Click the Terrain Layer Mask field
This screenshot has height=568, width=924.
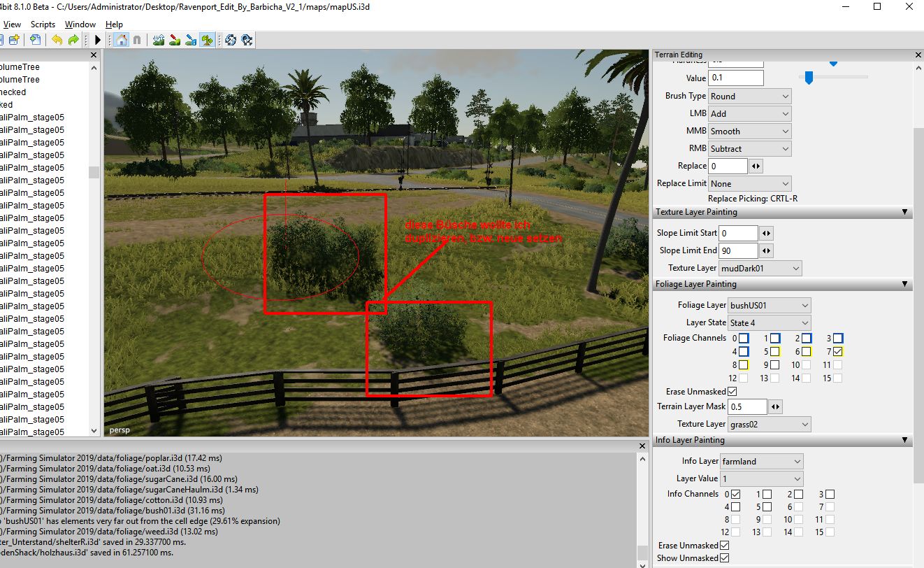tap(747, 406)
